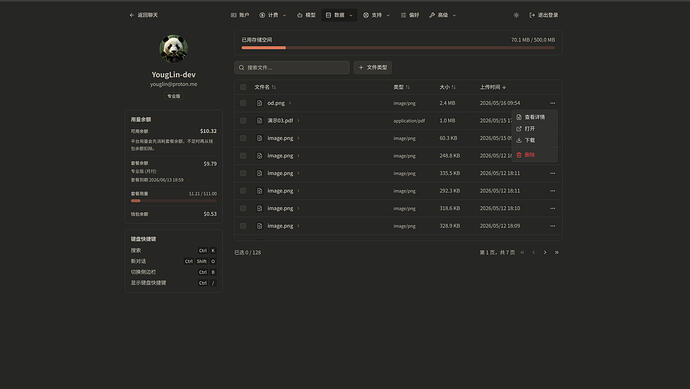Image resolution: width=690 pixels, height=389 pixels.
Task: Click file icon of the 328.9 KB image.png
Action: [x=259, y=226]
